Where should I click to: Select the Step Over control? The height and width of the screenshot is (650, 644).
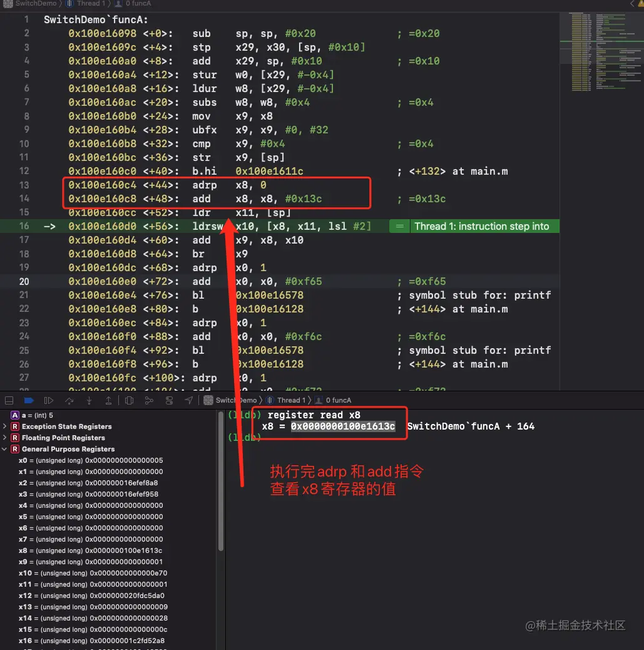pos(68,400)
